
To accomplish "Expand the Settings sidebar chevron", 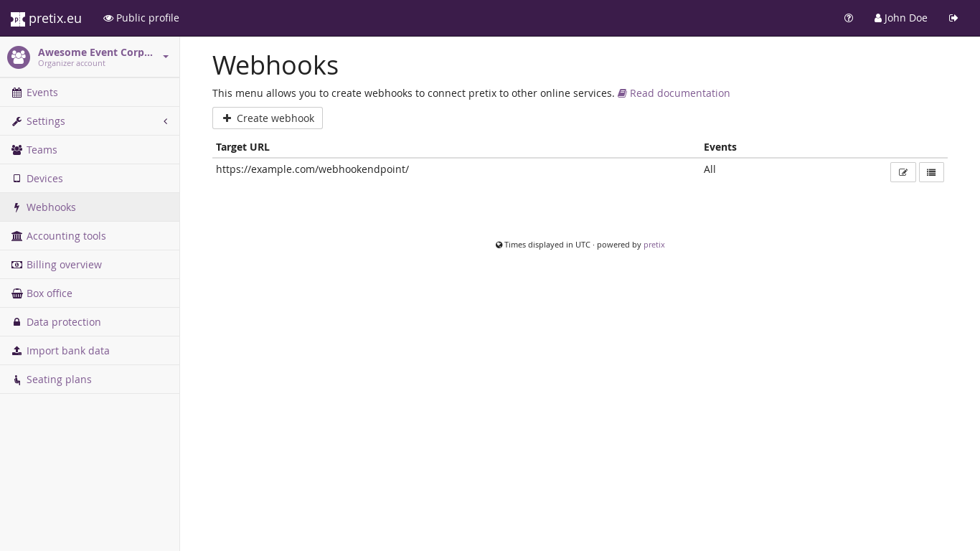I will point(165,121).
